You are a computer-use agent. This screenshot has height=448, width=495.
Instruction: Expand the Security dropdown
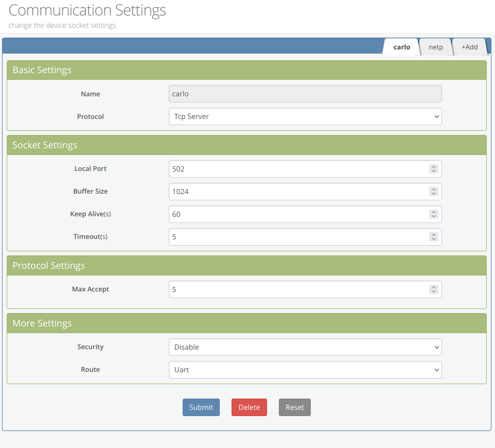[305, 347]
